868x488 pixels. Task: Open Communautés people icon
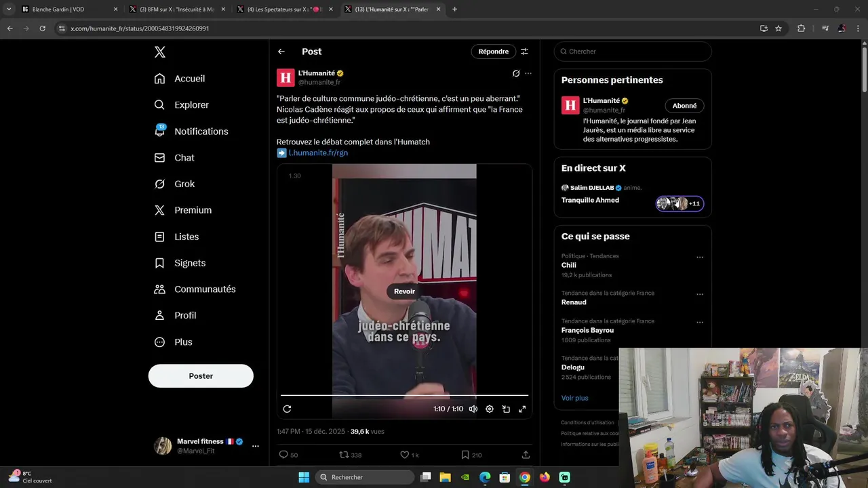tap(159, 289)
